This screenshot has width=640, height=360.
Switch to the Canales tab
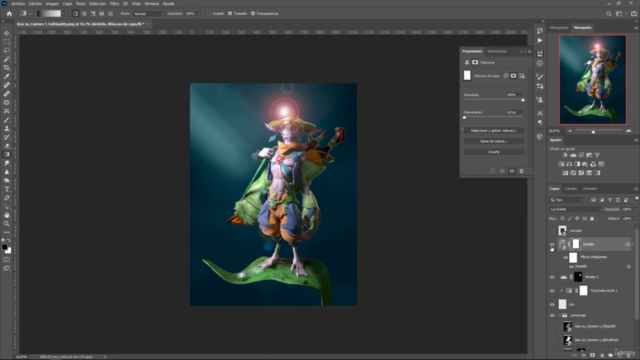point(571,189)
